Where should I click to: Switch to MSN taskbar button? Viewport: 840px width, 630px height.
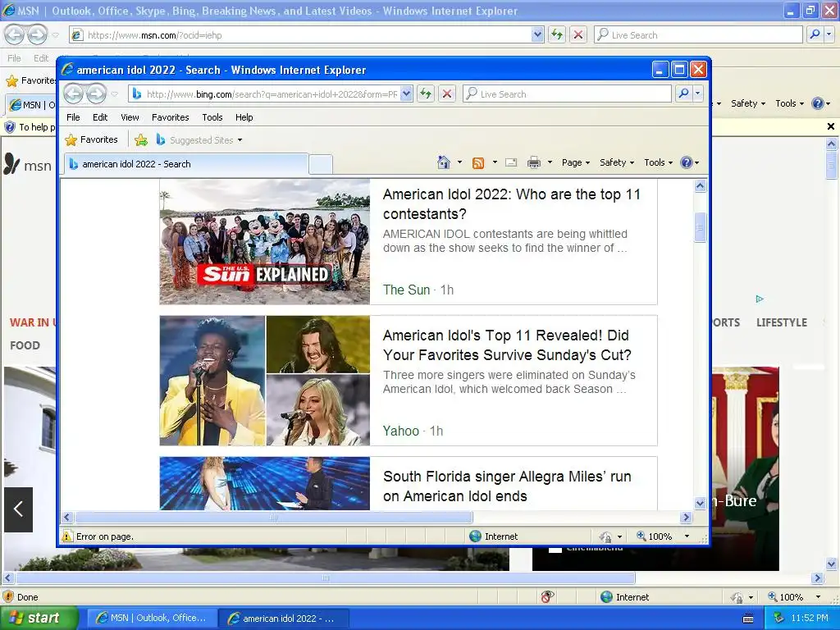coord(152,619)
